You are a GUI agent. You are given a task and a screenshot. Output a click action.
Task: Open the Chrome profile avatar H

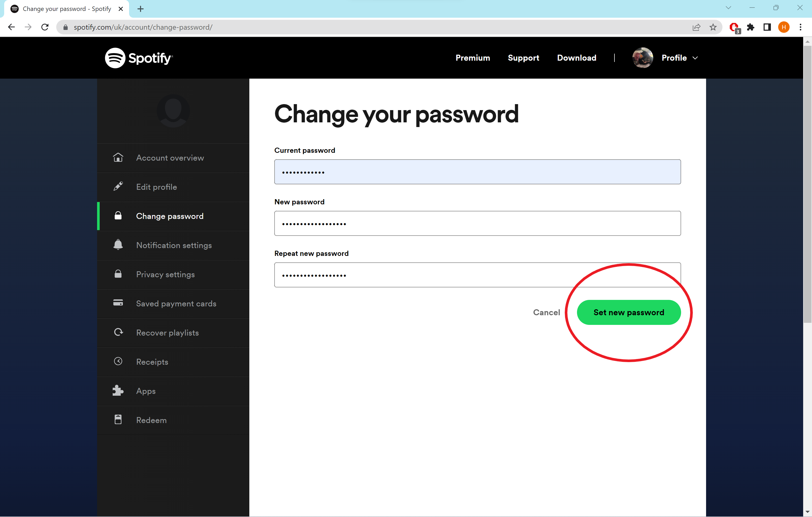[784, 27]
